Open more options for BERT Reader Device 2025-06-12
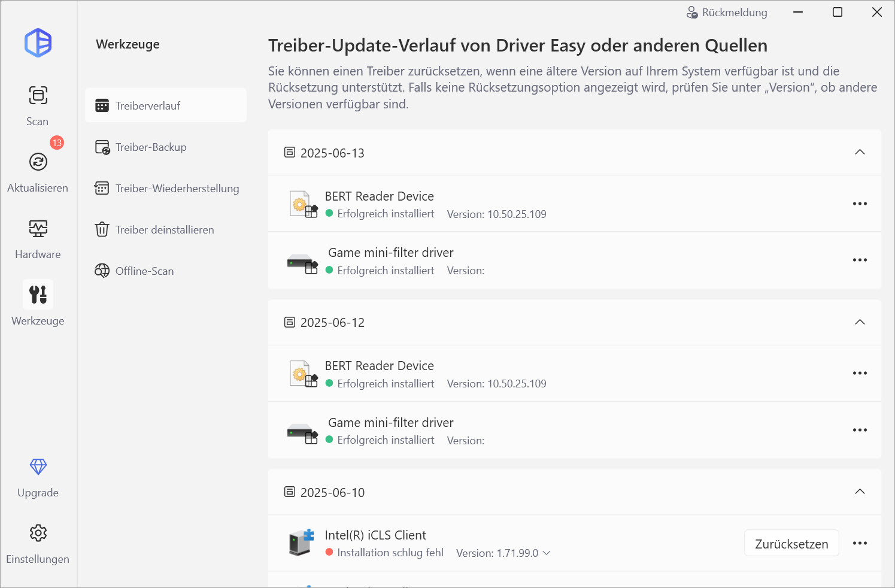The height and width of the screenshot is (588, 895). pyautogui.click(x=860, y=373)
